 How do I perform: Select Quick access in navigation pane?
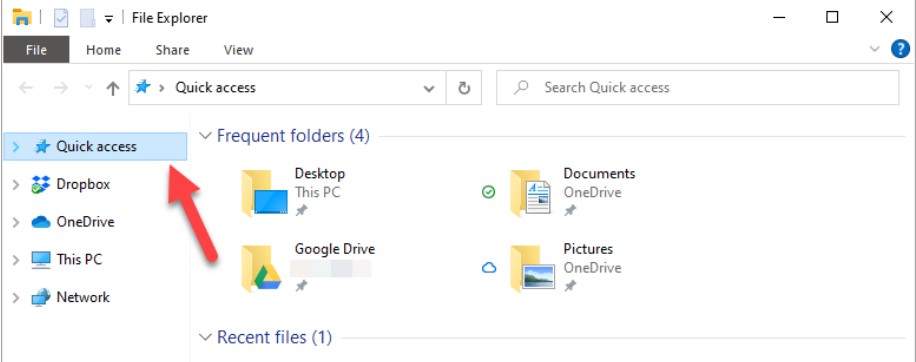95,147
